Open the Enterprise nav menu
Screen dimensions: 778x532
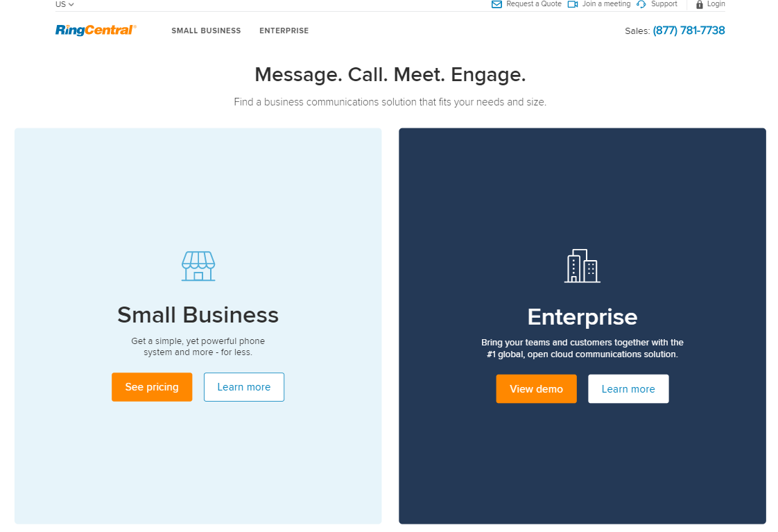point(284,31)
